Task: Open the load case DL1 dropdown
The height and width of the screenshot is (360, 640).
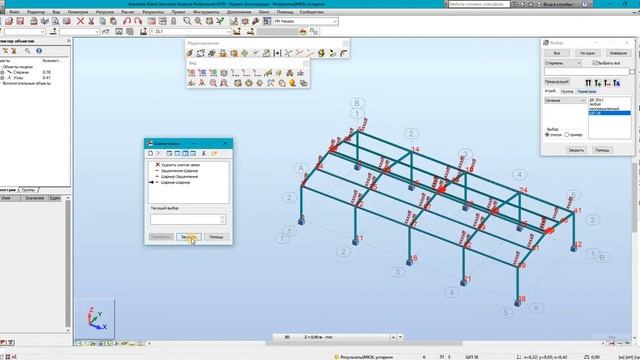Action: pyautogui.click(x=190, y=31)
